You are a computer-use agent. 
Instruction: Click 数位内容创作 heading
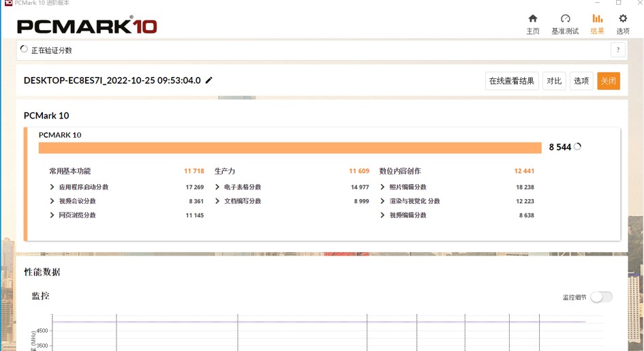tap(400, 171)
